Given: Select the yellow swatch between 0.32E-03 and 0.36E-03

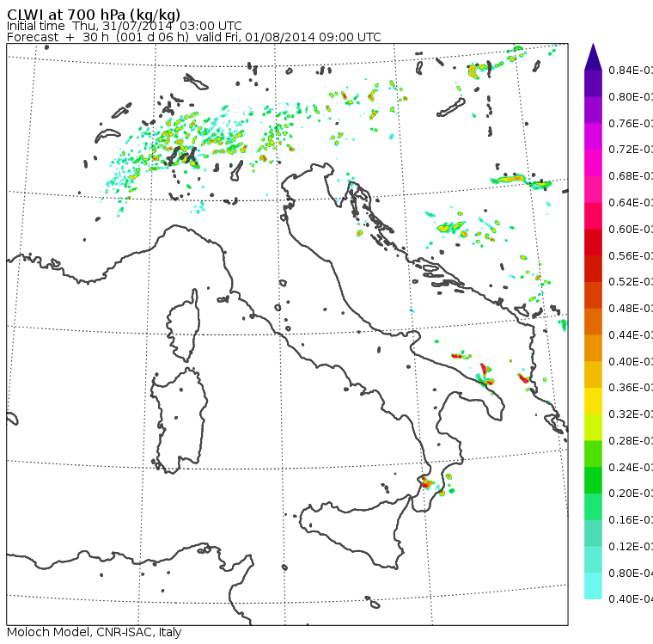Looking at the screenshot, I should click(593, 401).
